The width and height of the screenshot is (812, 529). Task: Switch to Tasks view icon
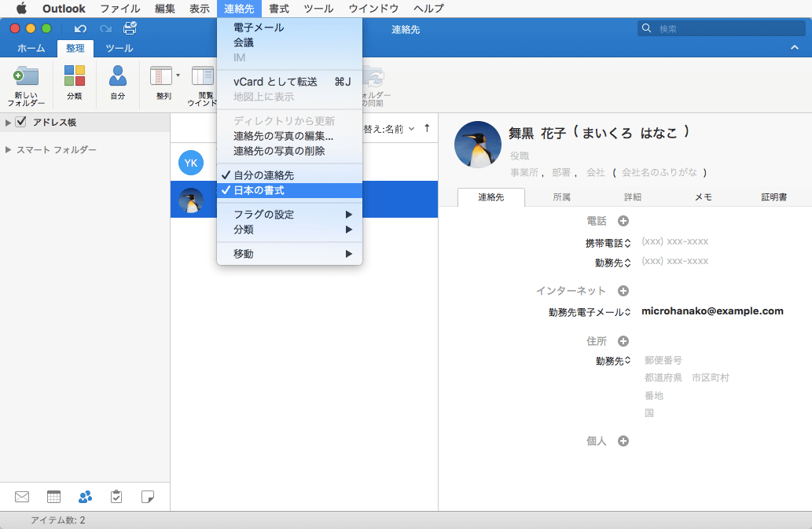point(116,497)
